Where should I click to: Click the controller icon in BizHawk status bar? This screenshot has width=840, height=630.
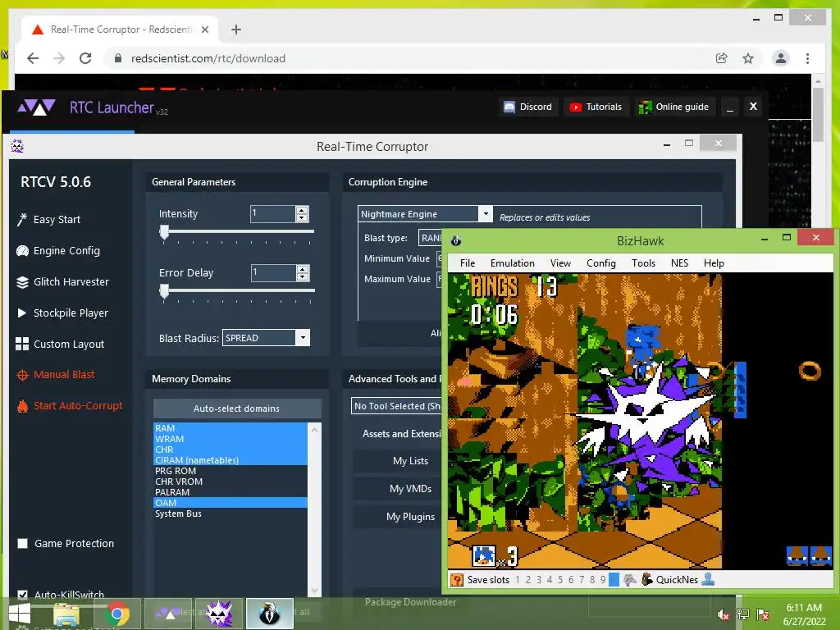tap(630, 580)
